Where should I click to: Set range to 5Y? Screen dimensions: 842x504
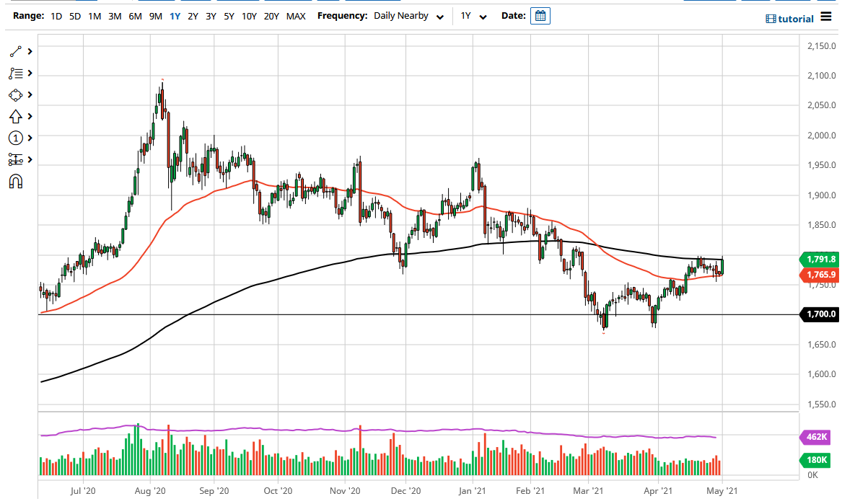pyautogui.click(x=229, y=16)
